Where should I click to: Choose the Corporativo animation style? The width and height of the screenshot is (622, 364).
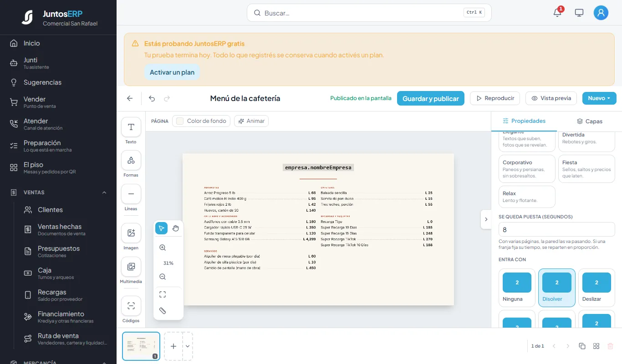click(x=527, y=169)
